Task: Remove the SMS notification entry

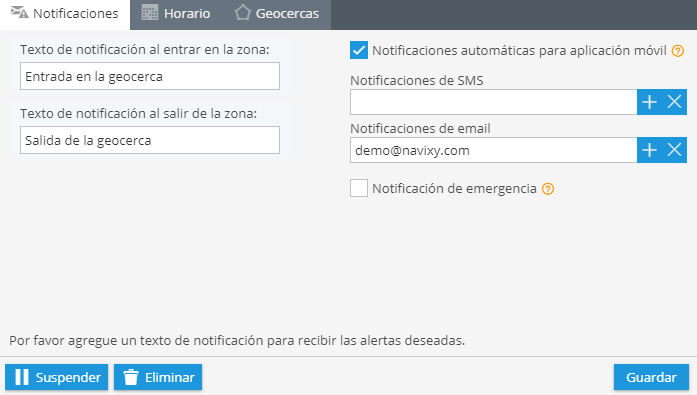Action: (x=674, y=102)
